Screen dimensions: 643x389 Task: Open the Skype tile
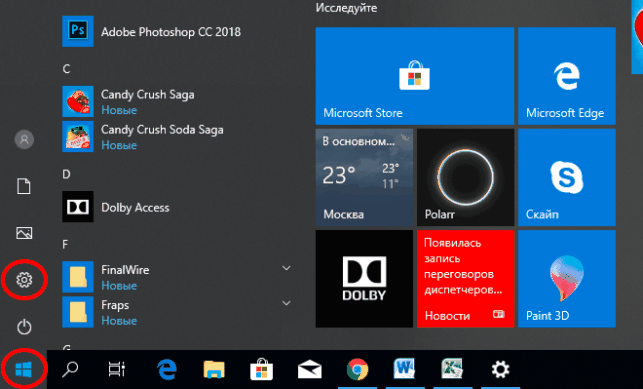(567, 177)
